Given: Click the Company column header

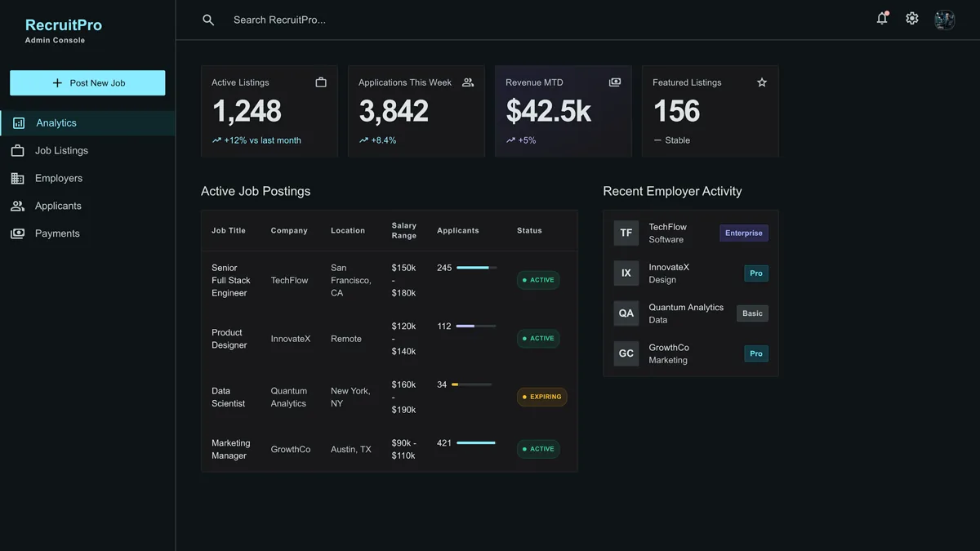Looking at the screenshot, I should pos(289,231).
